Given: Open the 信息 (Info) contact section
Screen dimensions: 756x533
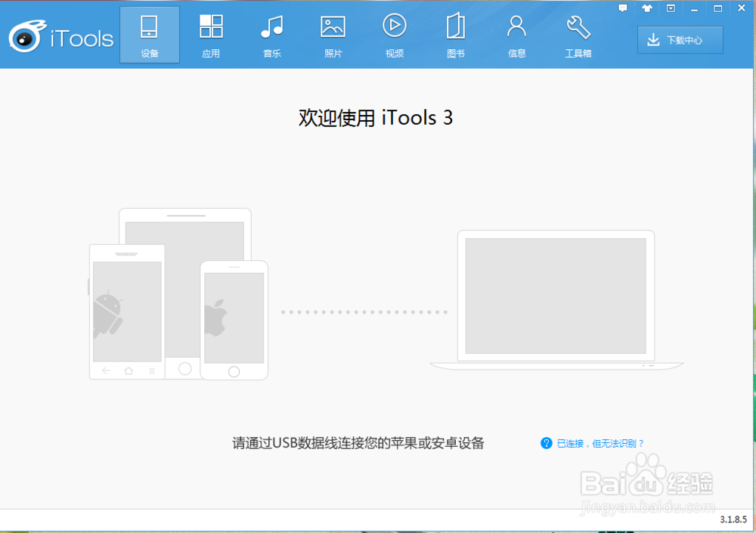Looking at the screenshot, I should pyautogui.click(x=516, y=36).
